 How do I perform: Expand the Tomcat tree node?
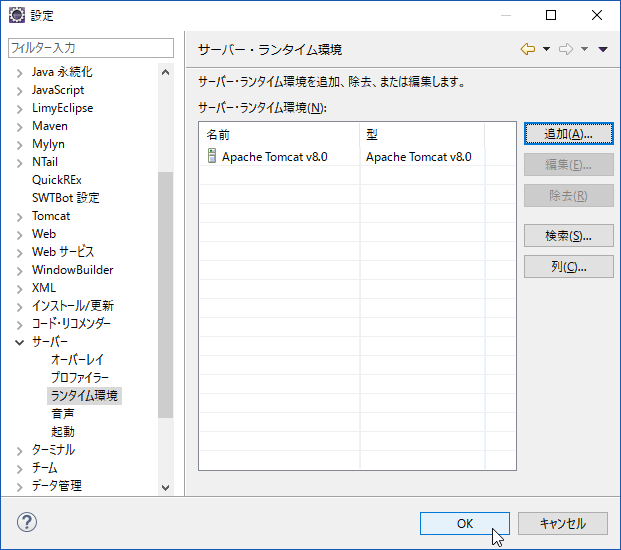click(19, 217)
